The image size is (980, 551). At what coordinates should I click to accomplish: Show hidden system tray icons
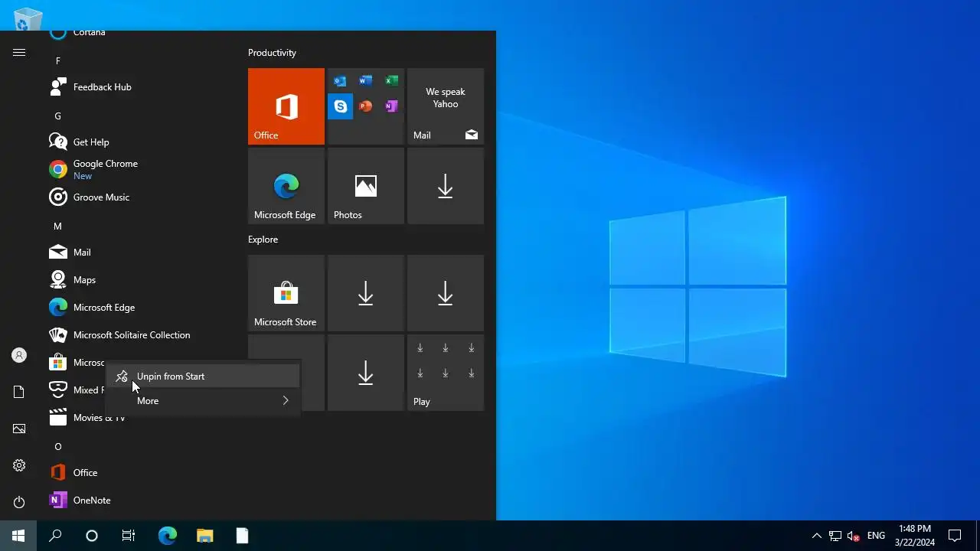point(816,536)
